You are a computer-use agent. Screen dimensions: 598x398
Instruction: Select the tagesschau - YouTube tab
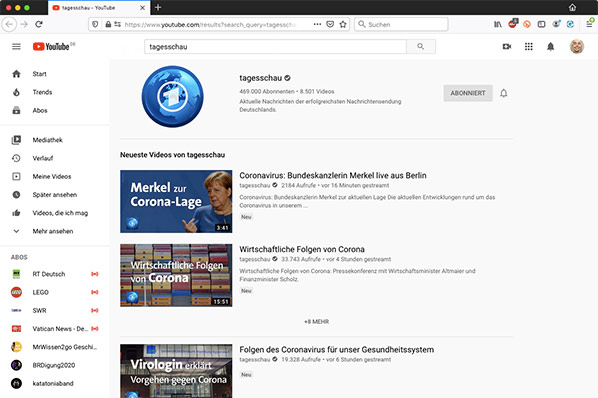99,8
